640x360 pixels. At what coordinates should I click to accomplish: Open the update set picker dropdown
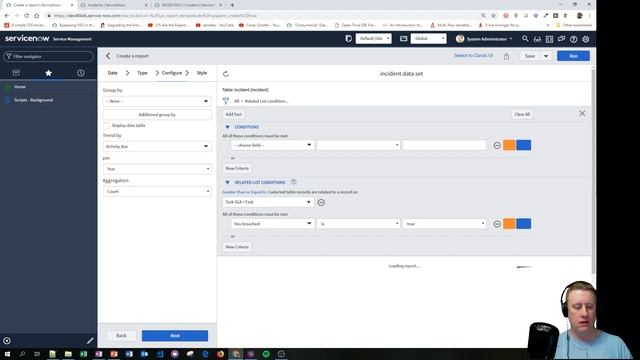pos(373,39)
